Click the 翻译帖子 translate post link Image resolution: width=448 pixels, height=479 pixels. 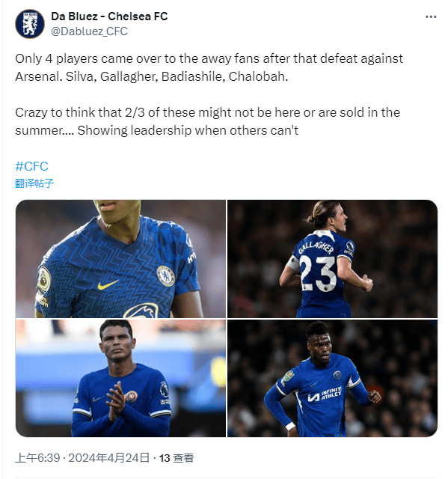[x=34, y=183]
